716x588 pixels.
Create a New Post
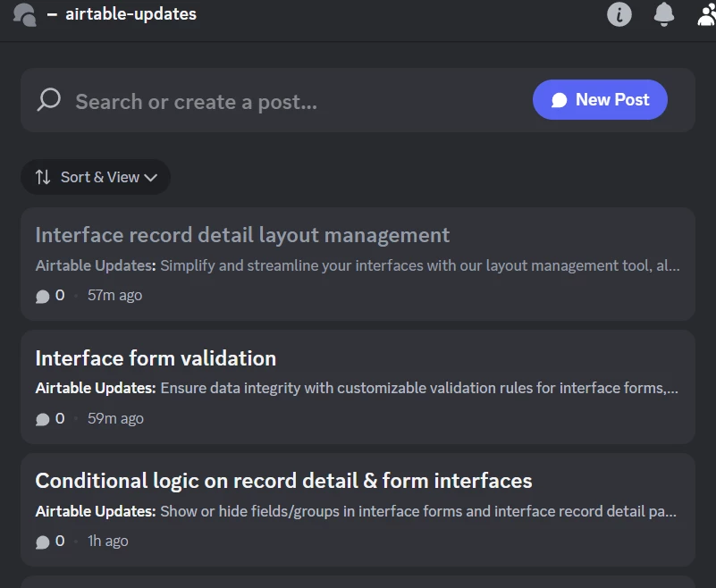[600, 99]
